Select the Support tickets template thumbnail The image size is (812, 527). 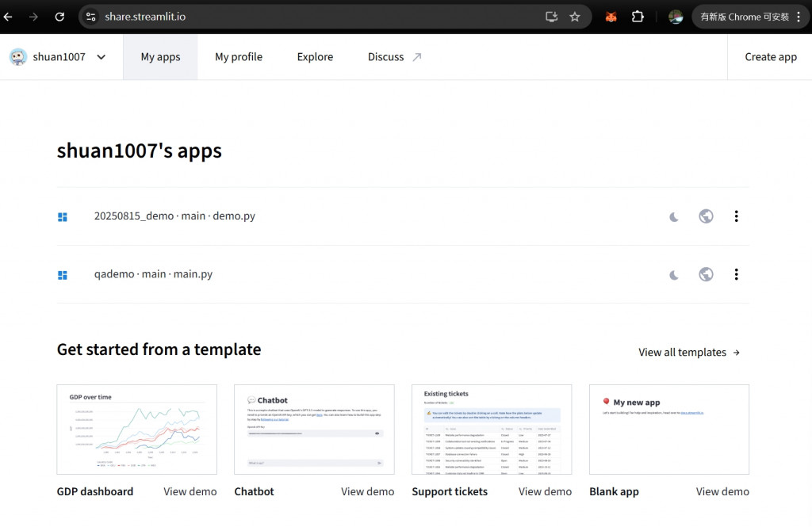pos(492,430)
